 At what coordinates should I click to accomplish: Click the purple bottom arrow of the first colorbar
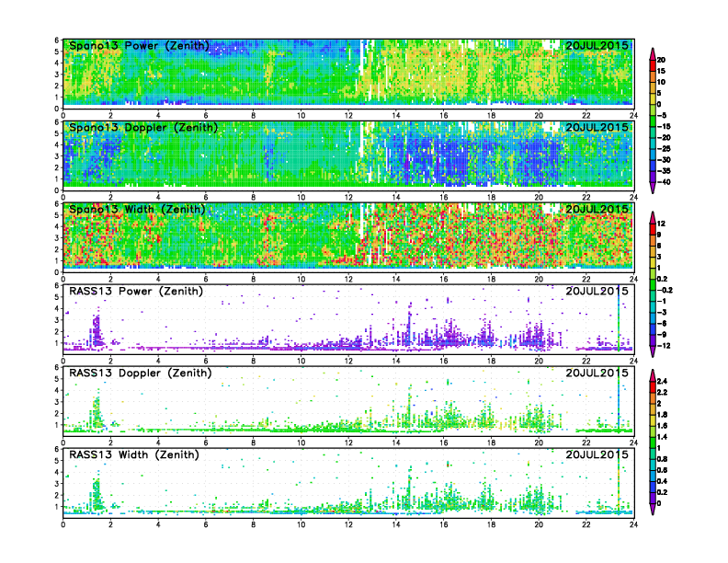[x=653, y=189]
